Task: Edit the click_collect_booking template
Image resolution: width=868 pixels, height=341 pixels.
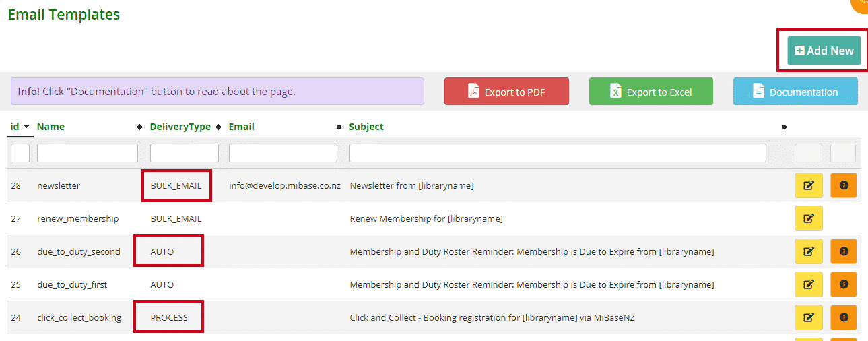Action: coord(809,317)
